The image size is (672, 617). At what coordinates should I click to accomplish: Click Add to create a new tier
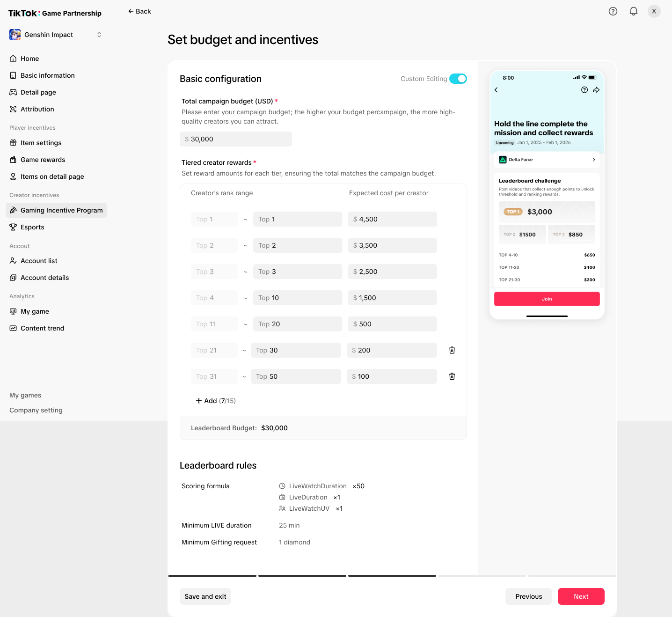coord(216,401)
